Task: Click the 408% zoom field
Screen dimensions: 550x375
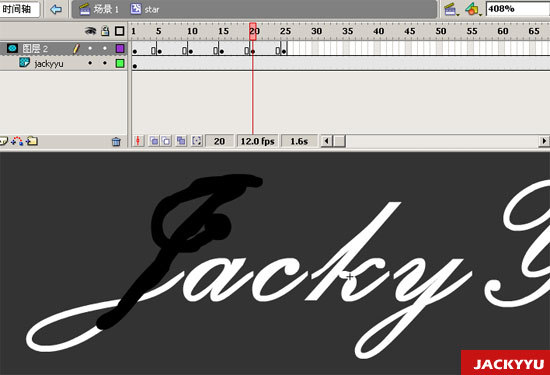Action: [518, 9]
